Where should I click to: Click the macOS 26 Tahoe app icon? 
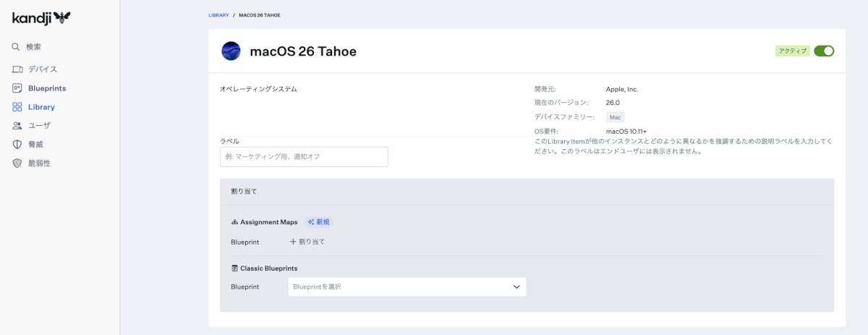231,51
